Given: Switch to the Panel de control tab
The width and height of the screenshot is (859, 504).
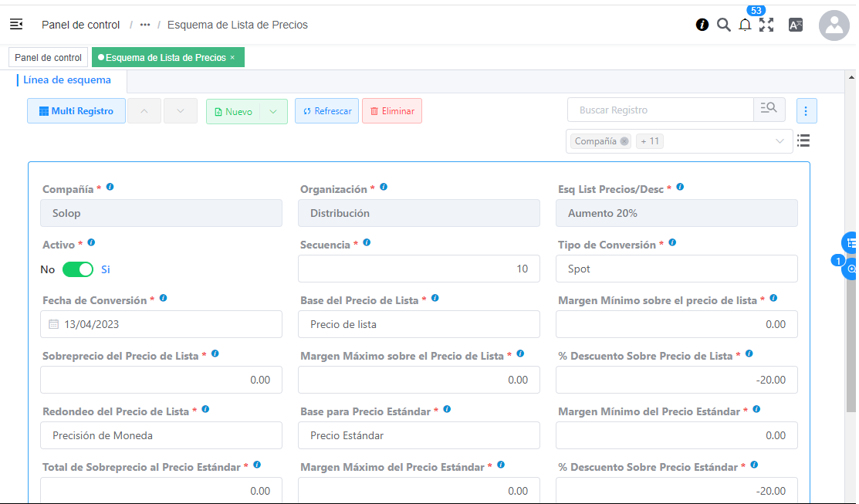Looking at the screenshot, I should click(48, 58).
